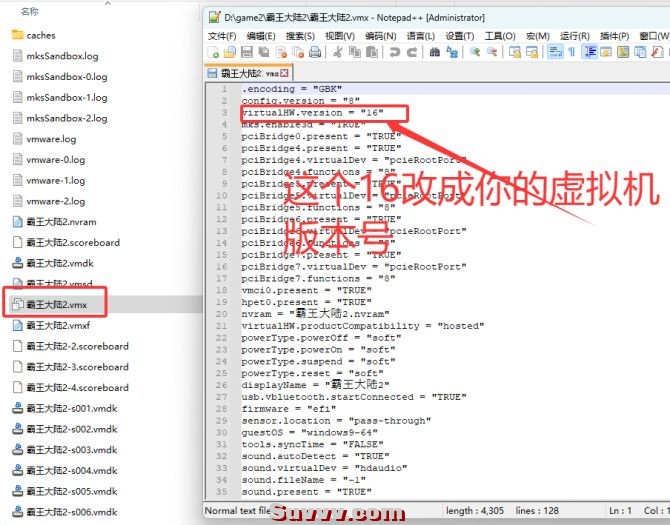Click the Close file toolbar icon
Viewport: 670px width, 525px height.
281,52
